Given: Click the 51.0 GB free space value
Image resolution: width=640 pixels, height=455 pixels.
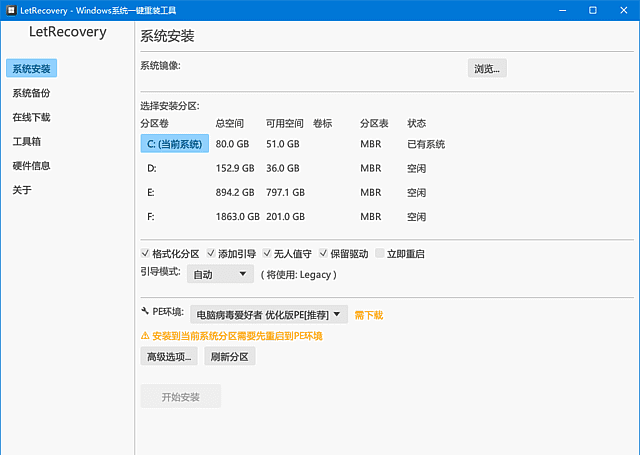Looking at the screenshot, I should (x=283, y=144).
